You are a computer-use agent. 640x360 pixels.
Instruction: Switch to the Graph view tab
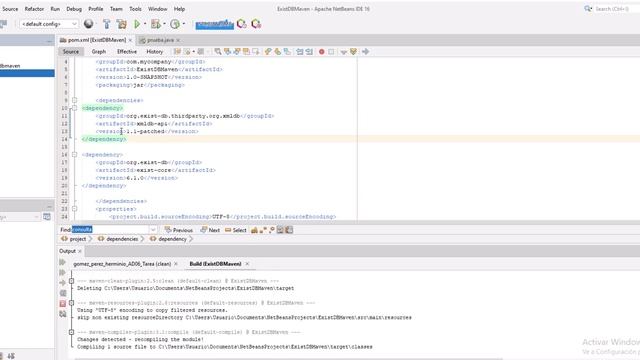click(99, 52)
